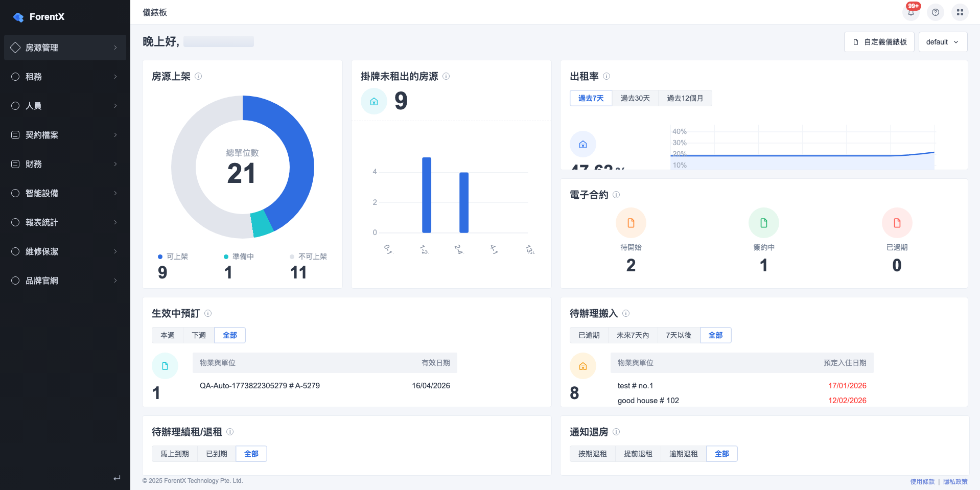This screenshot has height=490, width=980.
Task: Click info icon beside 待辦理續租/退租
Action: (230, 432)
